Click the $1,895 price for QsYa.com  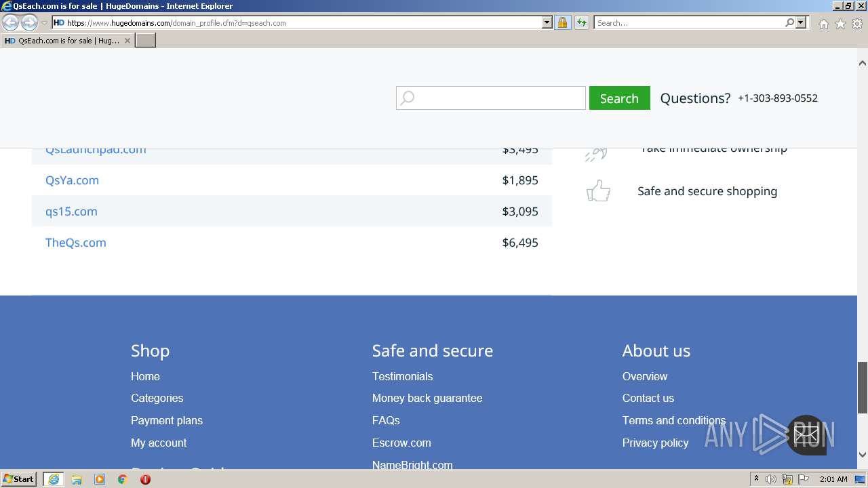click(520, 180)
